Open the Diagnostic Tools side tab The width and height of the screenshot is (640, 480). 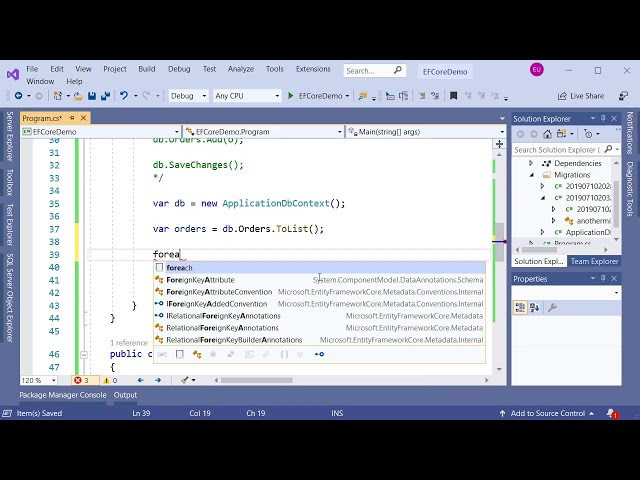click(x=630, y=189)
